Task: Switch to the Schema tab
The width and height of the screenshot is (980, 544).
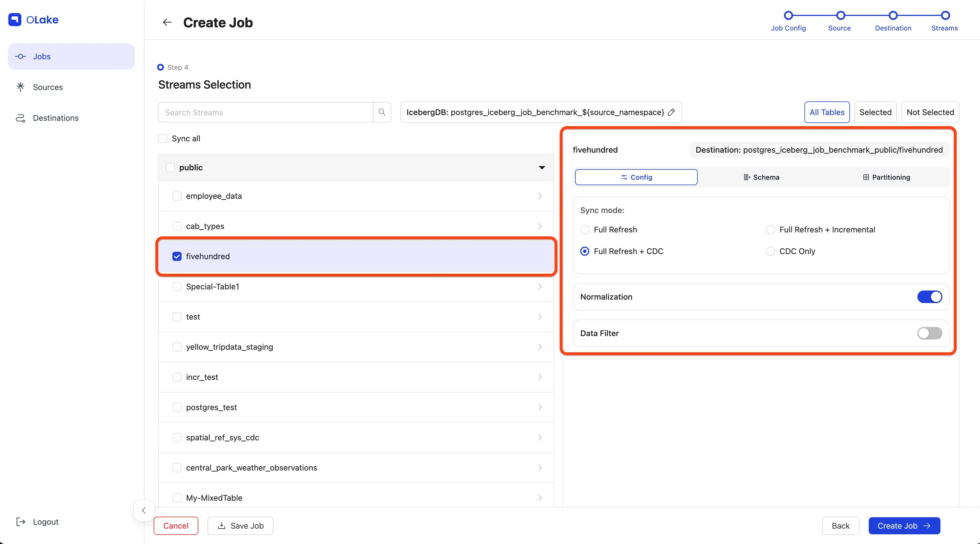Action: coord(761,177)
